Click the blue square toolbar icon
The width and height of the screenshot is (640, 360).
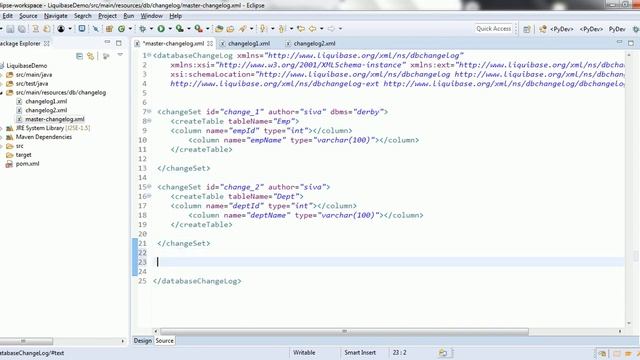click(x=82, y=29)
